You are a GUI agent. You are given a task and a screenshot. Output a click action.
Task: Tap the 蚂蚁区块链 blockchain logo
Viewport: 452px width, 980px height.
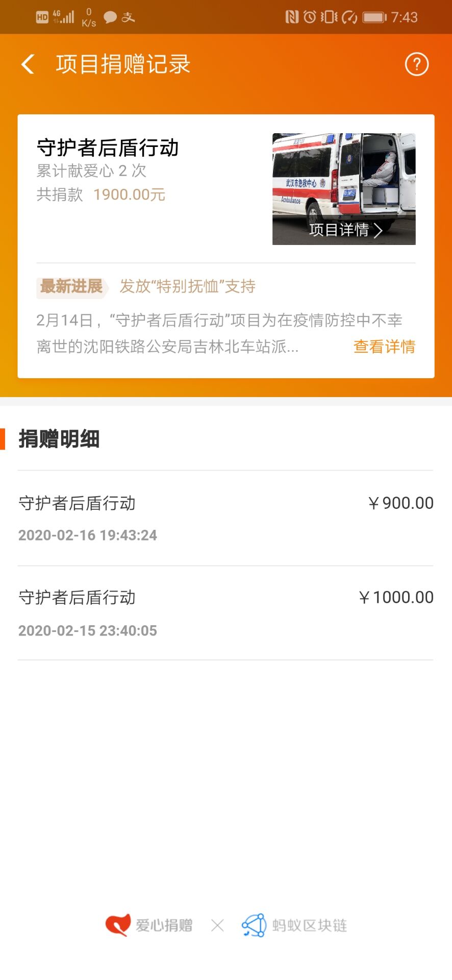pos(254,925)
